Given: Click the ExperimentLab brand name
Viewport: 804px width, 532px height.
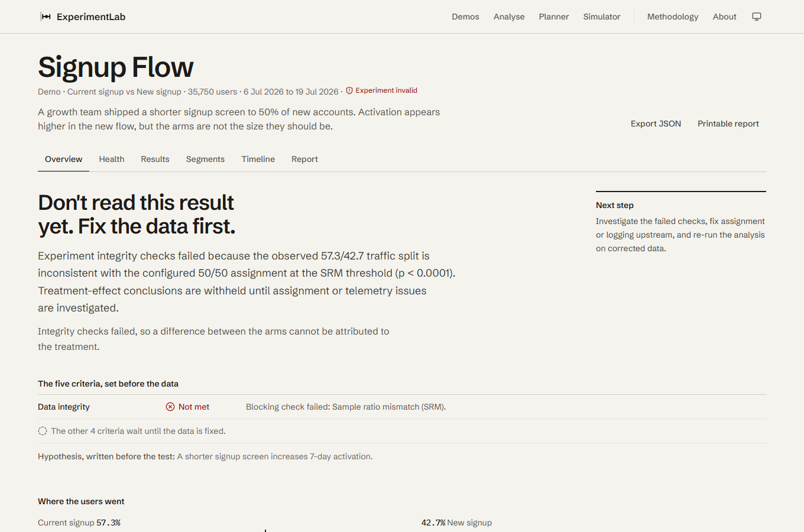Looking at the screenshot, I should pyautogui.click(x=91, y=17).
